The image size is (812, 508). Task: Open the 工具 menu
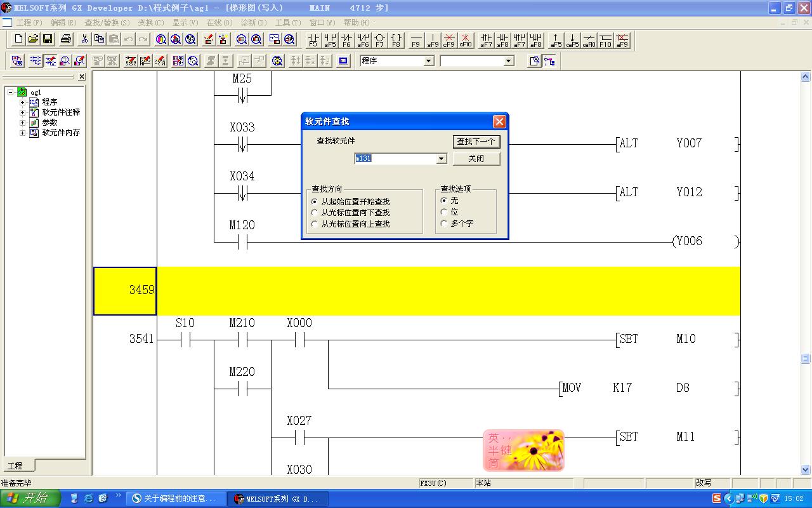tap(287, 23)
